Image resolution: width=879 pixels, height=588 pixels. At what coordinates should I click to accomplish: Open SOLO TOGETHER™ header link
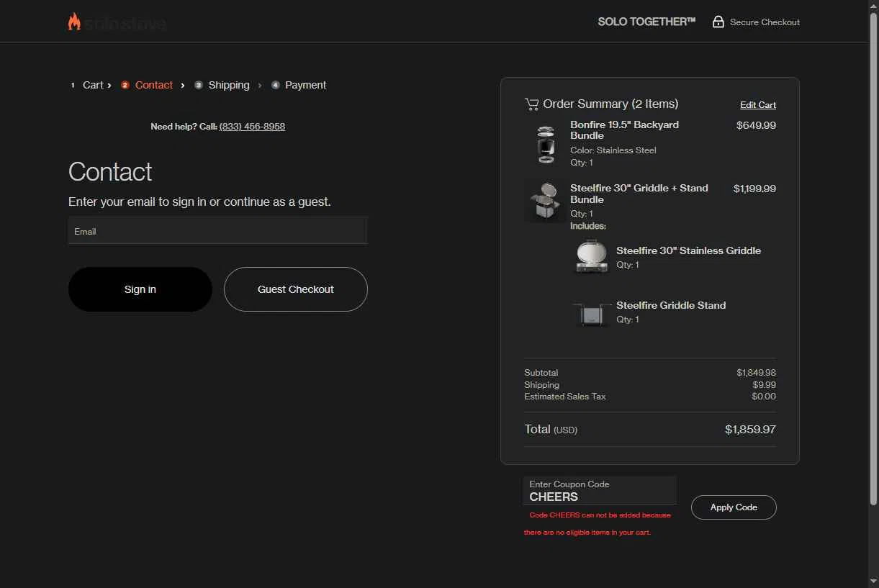[x=646, y=22]
